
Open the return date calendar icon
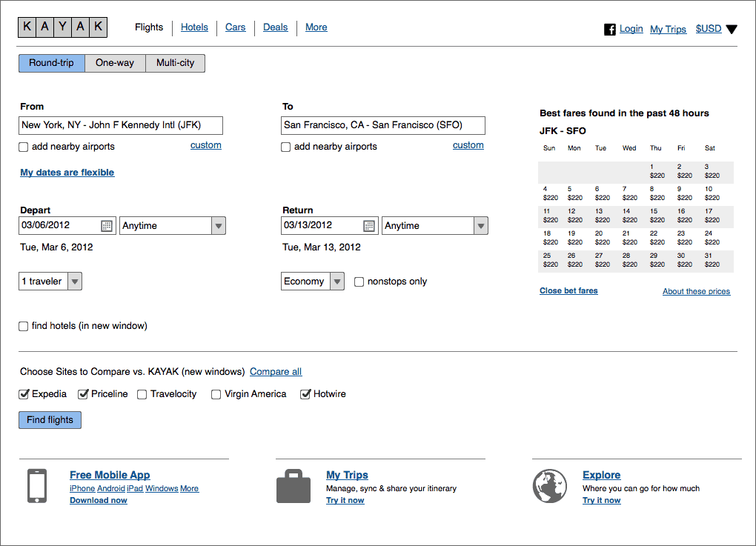click(x=369, y=225)
